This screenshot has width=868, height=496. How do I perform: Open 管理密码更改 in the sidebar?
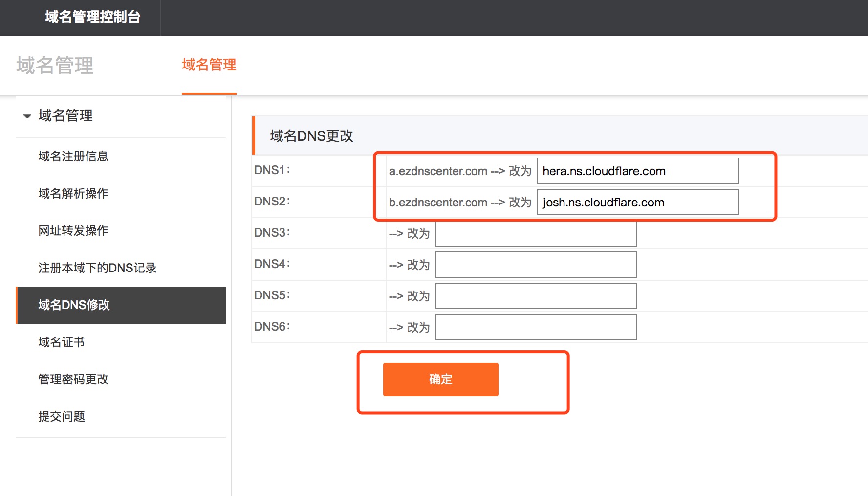pyautogui.click(x=73, y=379)
